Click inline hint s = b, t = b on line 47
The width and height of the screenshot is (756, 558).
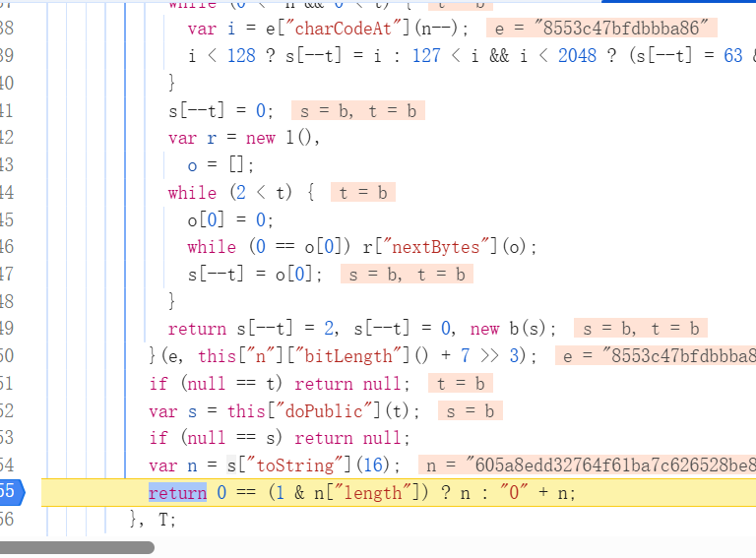pyautogui.click(x=407, y=275)
